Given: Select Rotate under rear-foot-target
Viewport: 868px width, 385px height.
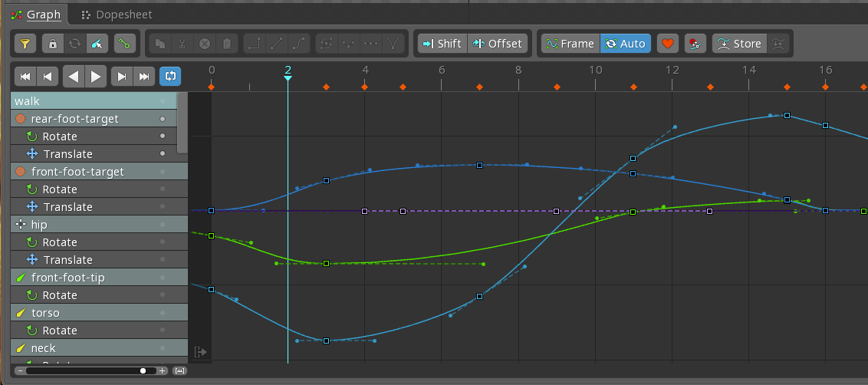Looking at the screenshot, I should pyautogui.click(x=94, y=137).
